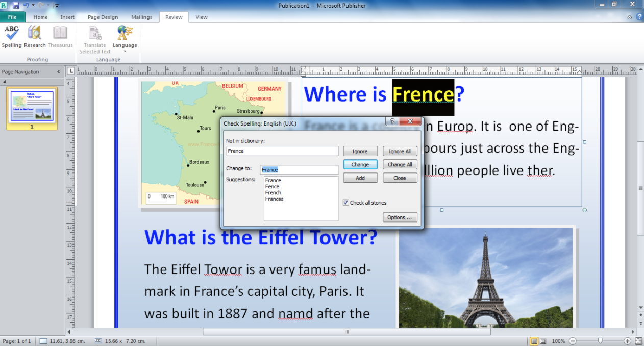Collapse the Page Navigation pane
Screen dimensions: 644x346
58,72
